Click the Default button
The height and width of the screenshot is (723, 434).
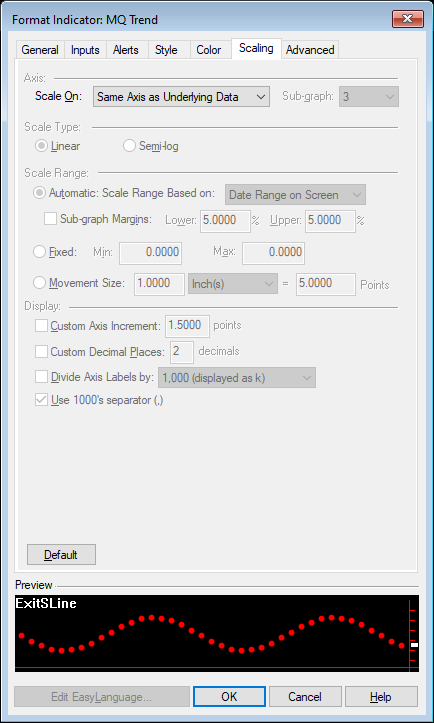pyautogui.click(x=61, y=555)
